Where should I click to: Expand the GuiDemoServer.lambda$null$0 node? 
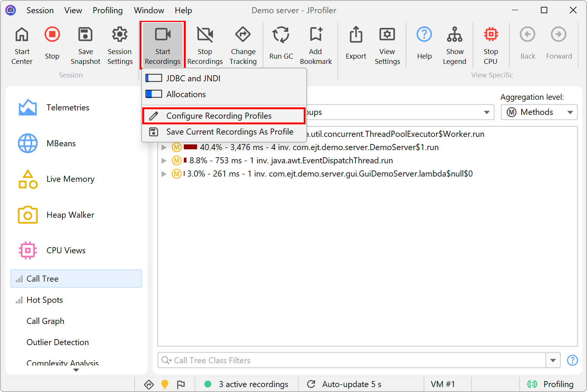coord(164,174)
